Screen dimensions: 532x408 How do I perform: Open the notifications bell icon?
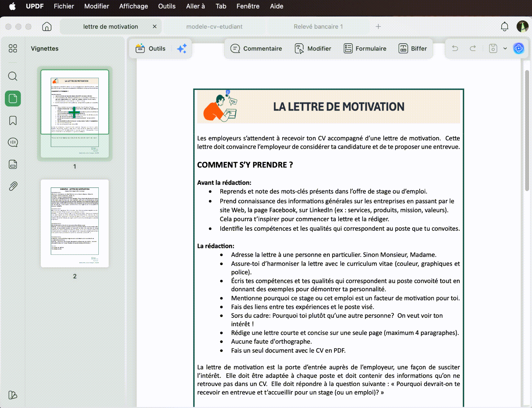point(504,27)
